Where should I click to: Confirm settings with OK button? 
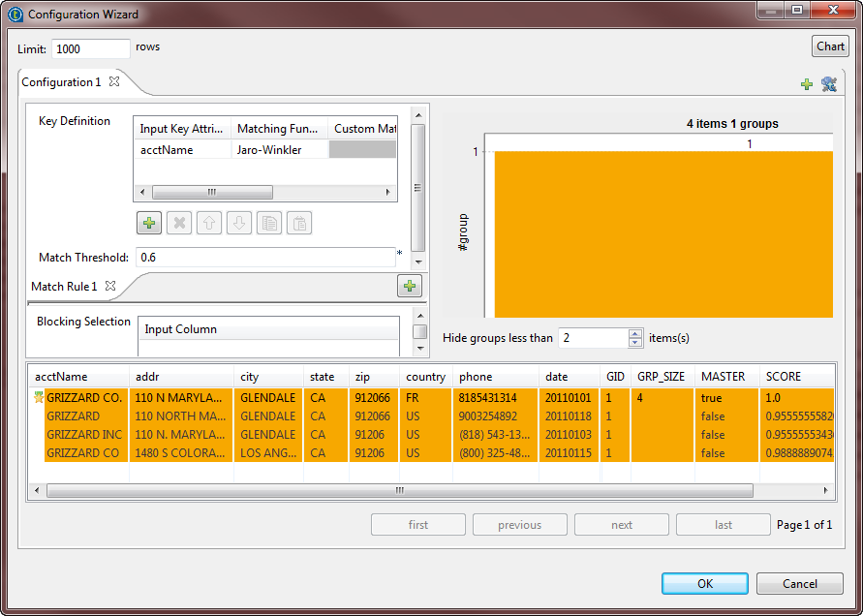(x=704, y=583)
